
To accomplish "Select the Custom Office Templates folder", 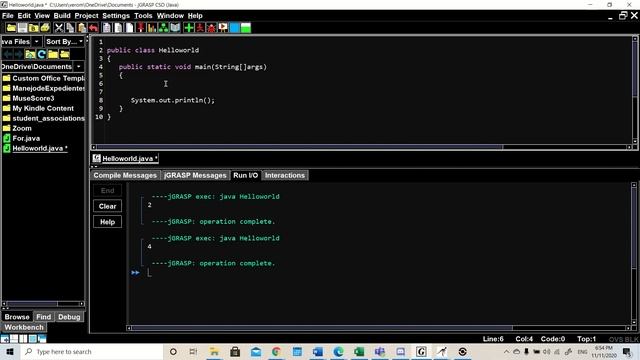I will 44,78.
